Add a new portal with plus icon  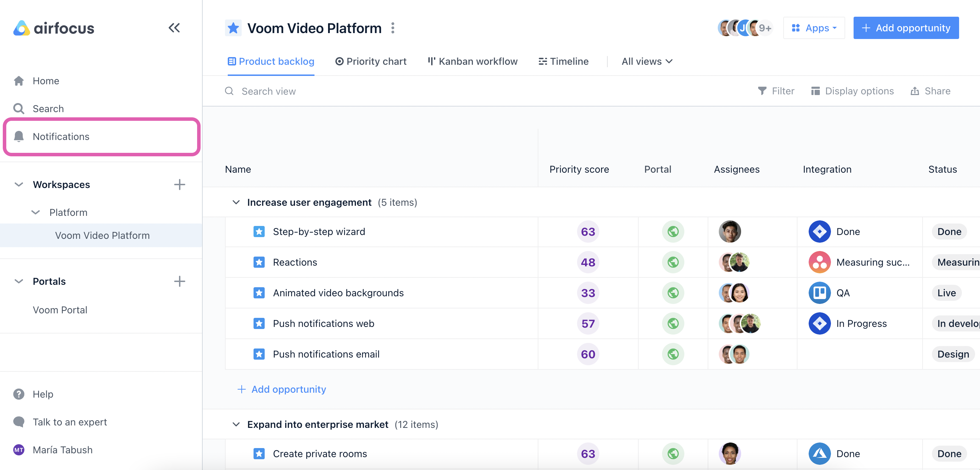[180, 281]
